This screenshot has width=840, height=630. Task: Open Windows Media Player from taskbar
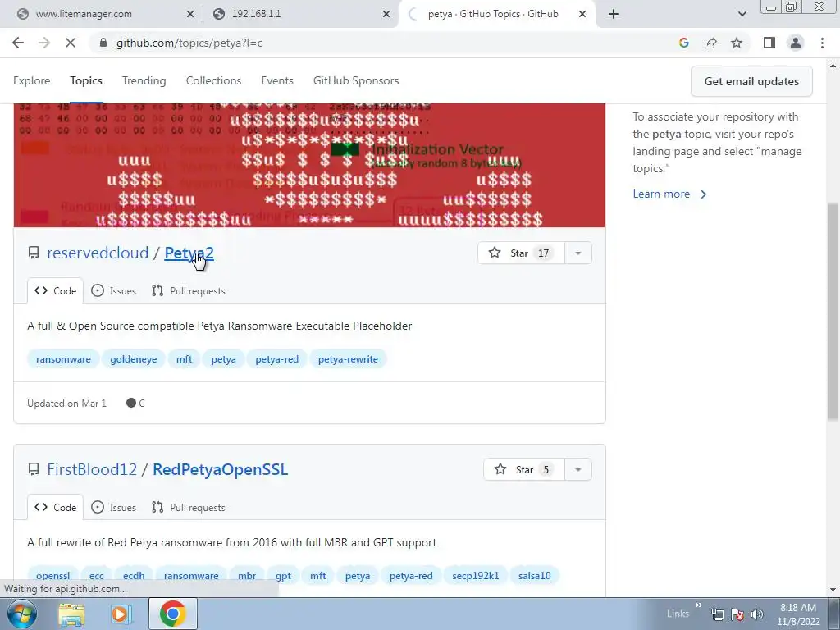(x=121, y=614)
